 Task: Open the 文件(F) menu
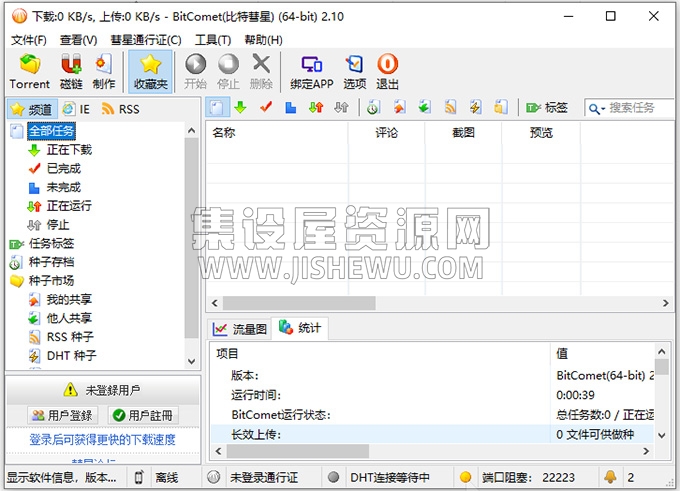coord(29,40)
